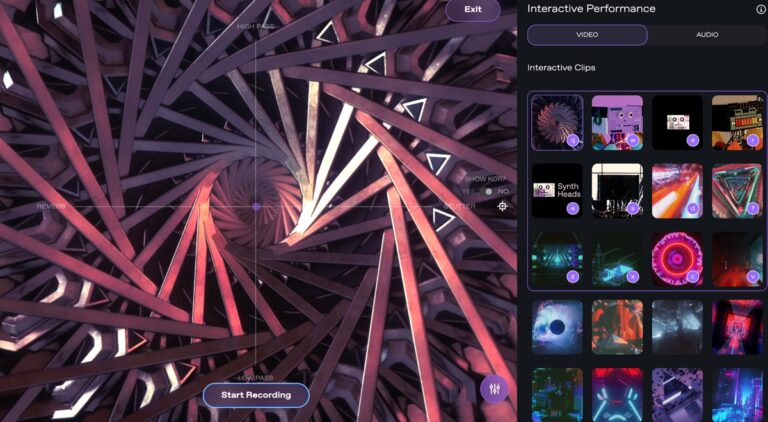The image size is (768, 422).
Task: Toggle the Show Kort Yes/No switch
Action: 487,191
